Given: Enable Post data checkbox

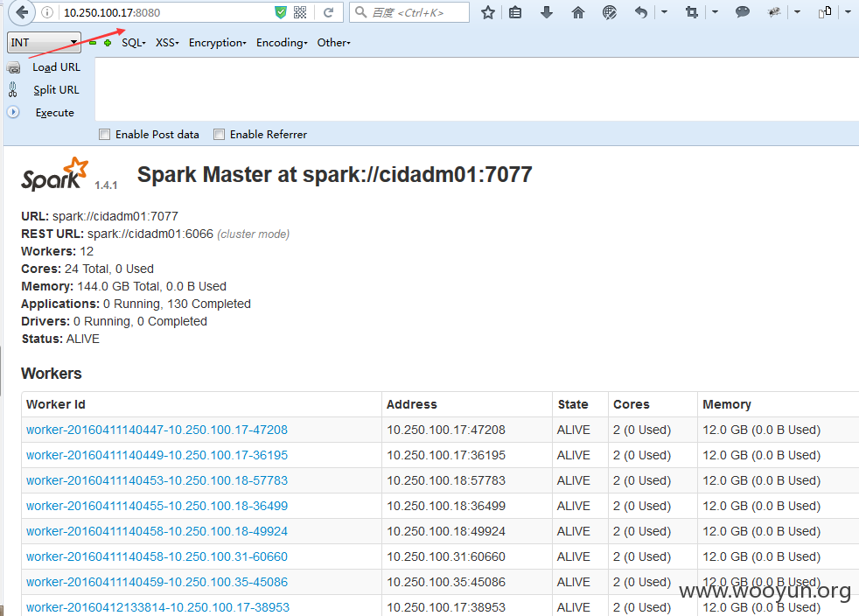Looking at the screenshot, I should pyautogui.click(x=105, y=134).
